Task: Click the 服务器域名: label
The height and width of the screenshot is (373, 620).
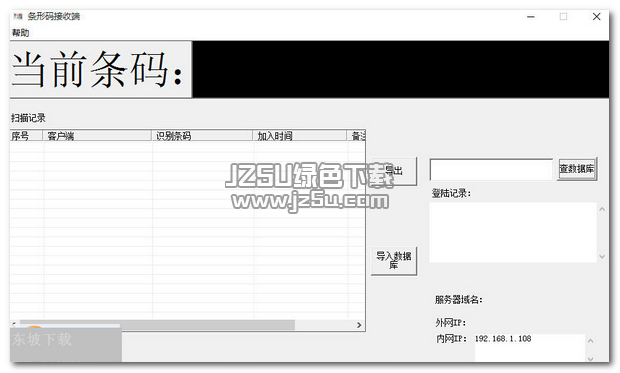Action: (x=459, y=299)
